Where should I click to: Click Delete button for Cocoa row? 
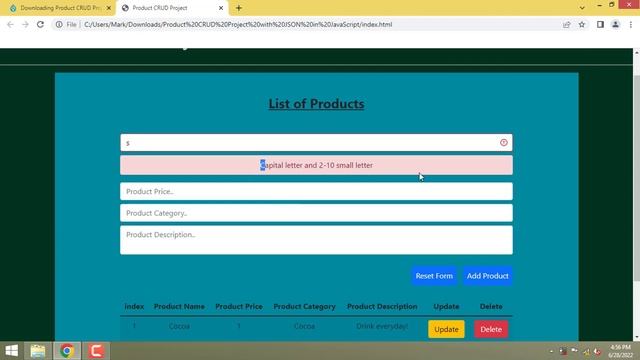coord(491,329)
